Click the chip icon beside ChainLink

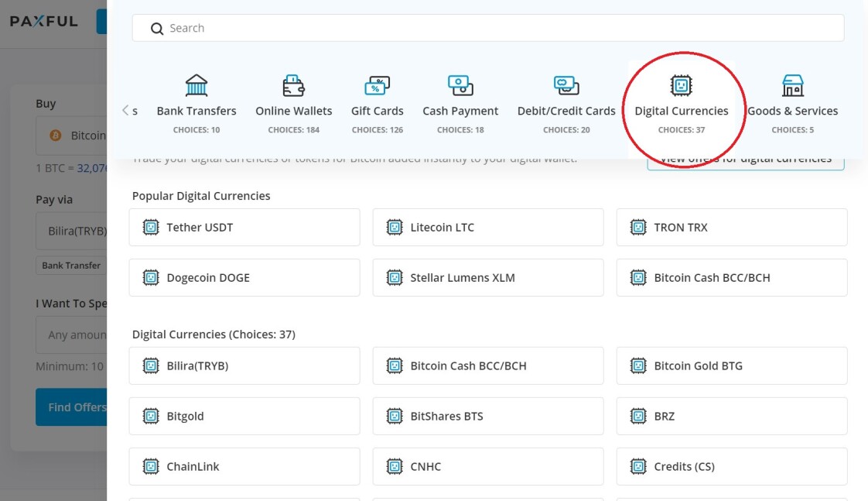pyautogui.click(x=151, y=467)
